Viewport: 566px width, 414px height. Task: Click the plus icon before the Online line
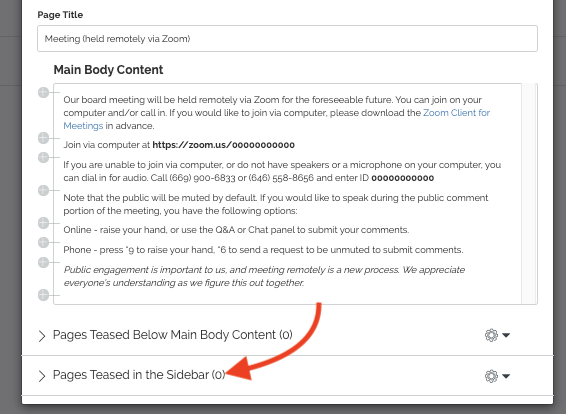[43, 223]
